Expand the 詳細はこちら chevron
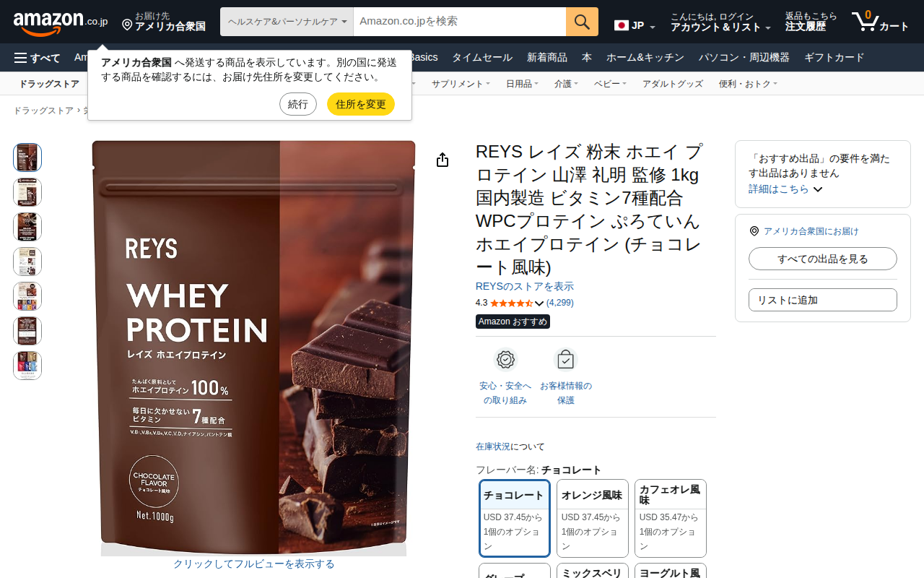This screenshot has width=924, height=578. click(x=818, y=189)
